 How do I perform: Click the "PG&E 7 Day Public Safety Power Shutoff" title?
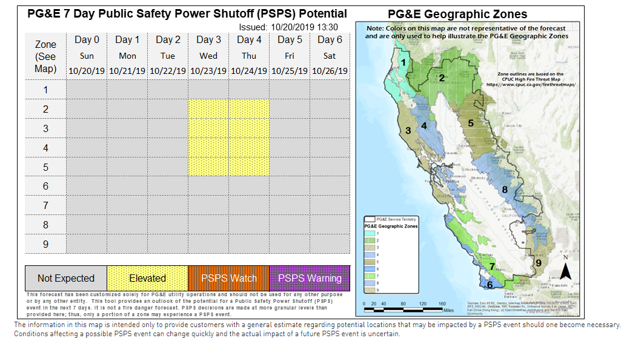point(187,13)
